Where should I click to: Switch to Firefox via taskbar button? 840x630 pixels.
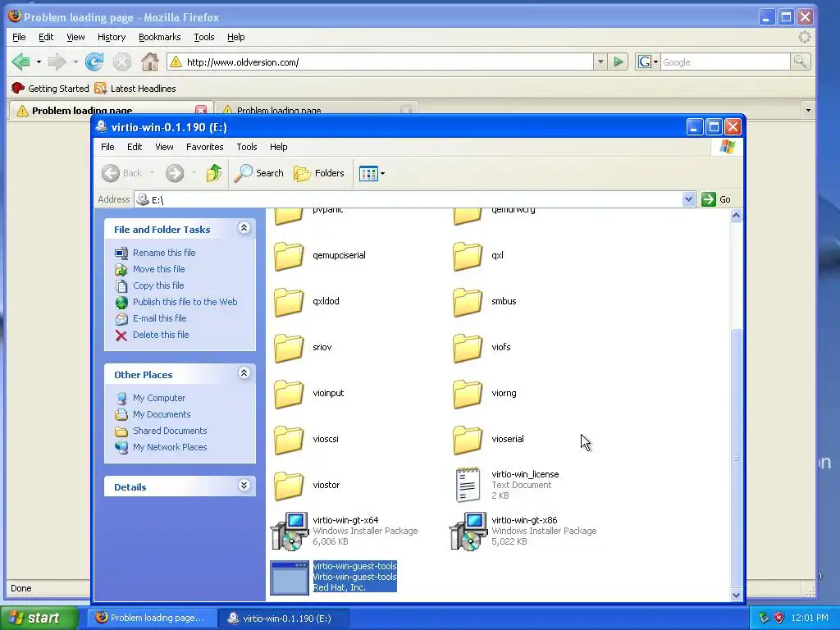coord(152,618)
